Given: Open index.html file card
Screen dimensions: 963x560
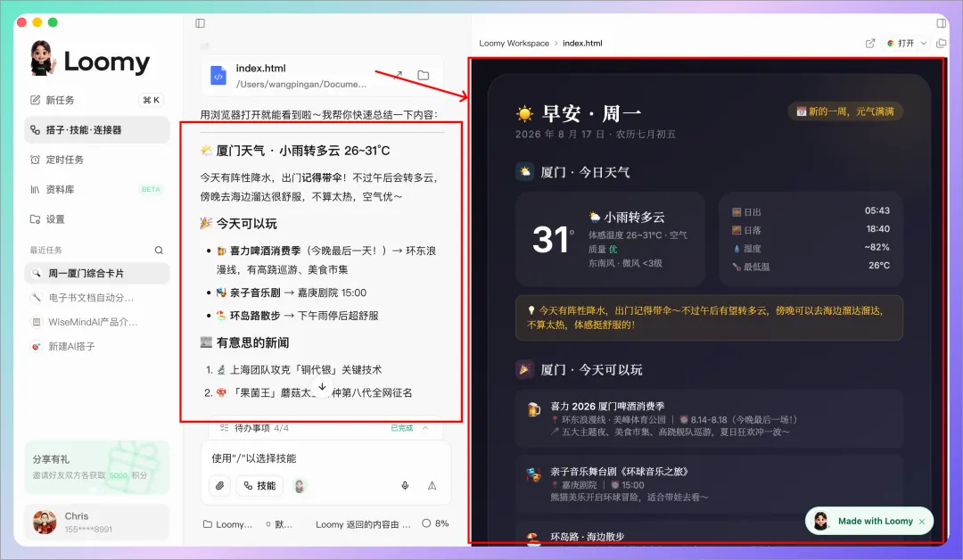Looking at the screenshot, I should click(323, 76).
